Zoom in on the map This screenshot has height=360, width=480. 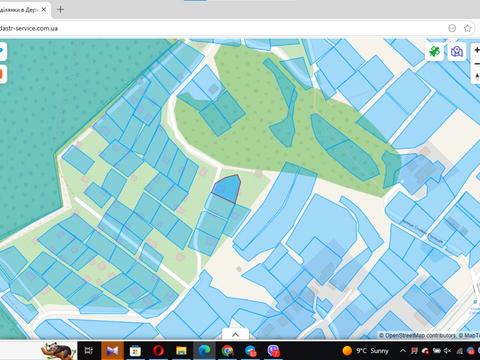(477, 50)
